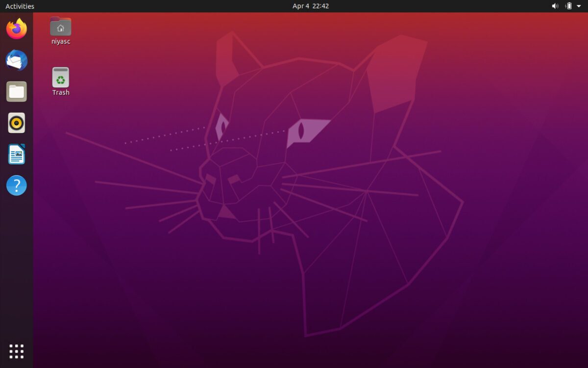Start Rhythmbox music player
The height and width of the screenshot is (368, 588).
point(17,123)
